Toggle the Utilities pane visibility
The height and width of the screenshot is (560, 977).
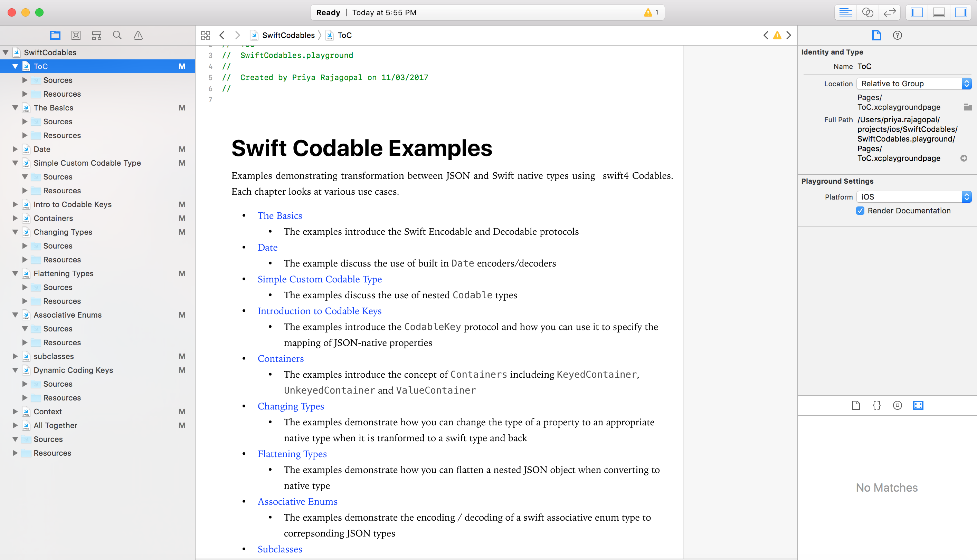pyautogui.click(x=961, y=12)
